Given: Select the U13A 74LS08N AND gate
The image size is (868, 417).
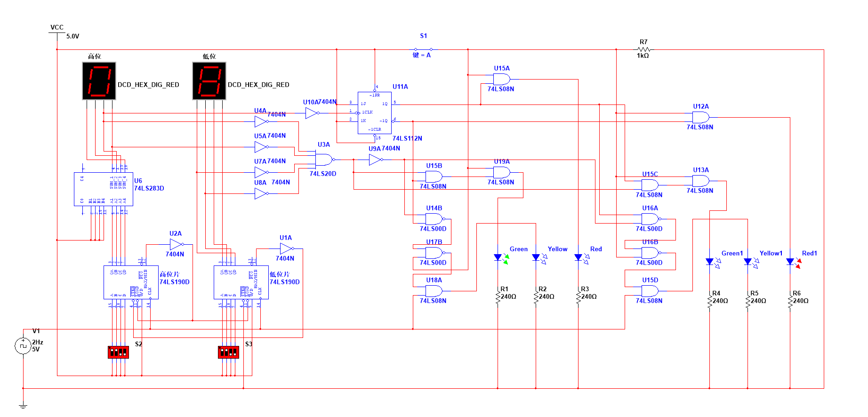Looking at the screenshot, I should (x=701, y=181).
